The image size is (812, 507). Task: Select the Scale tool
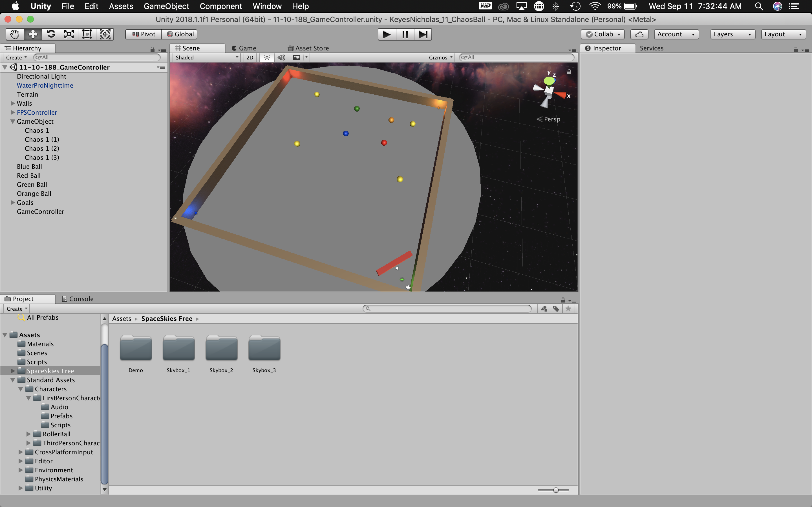[x=69, y=34]
